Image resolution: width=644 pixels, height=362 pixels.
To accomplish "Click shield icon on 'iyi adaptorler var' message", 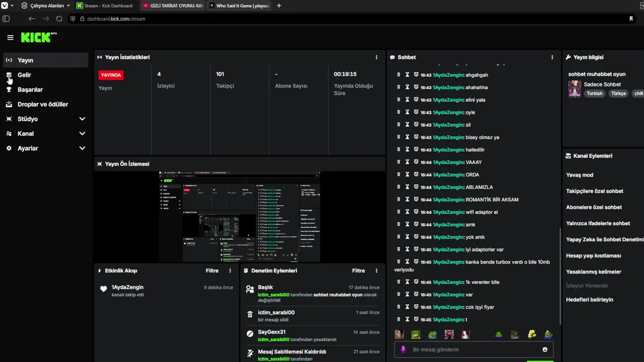I will (x=416, y=249).
